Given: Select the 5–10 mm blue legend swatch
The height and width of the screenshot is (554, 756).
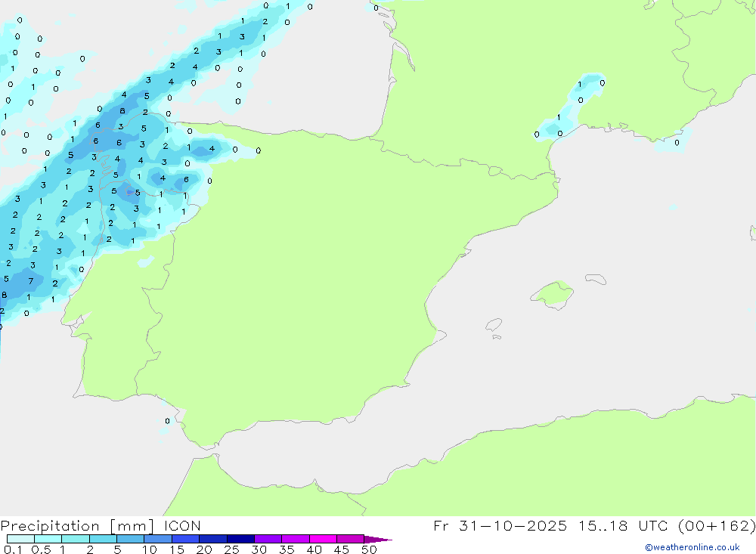Looking at the screenshot, I should 130,539.
